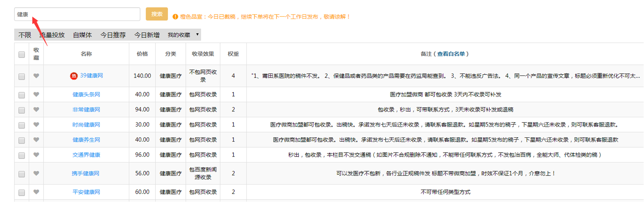The image size is (644, 202).
Task: Click the orange 橙色品宣 notice text
Action: [265, 17]
